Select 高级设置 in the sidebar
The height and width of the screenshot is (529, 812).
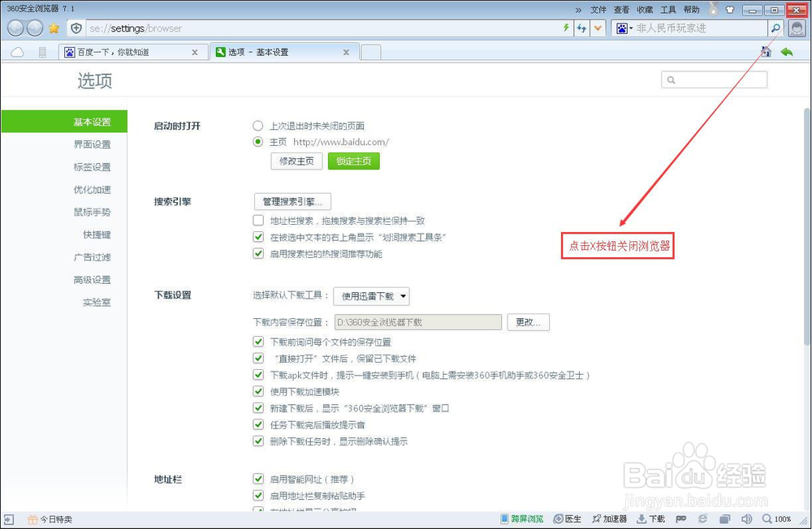92,280
